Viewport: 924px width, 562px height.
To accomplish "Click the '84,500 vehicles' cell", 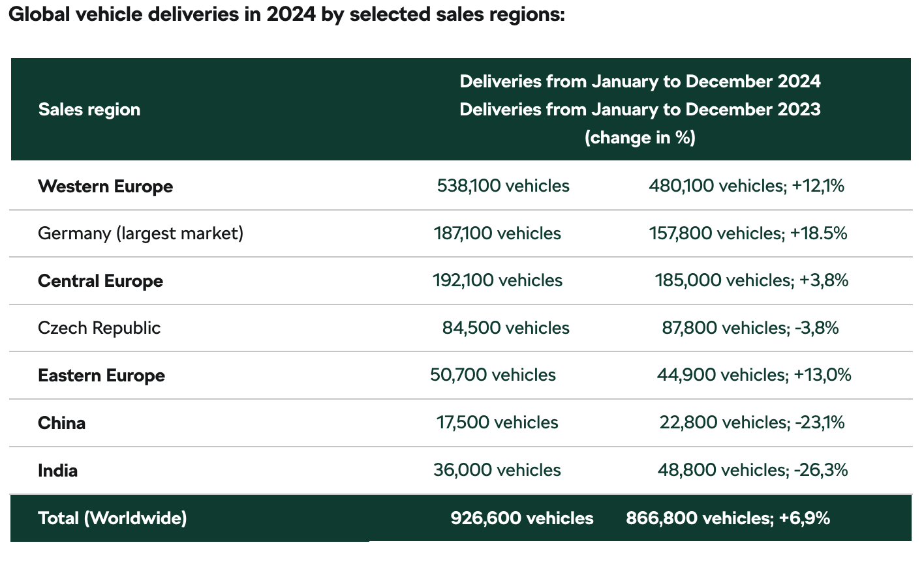I will pyautogui.click(x=506, y=328).
